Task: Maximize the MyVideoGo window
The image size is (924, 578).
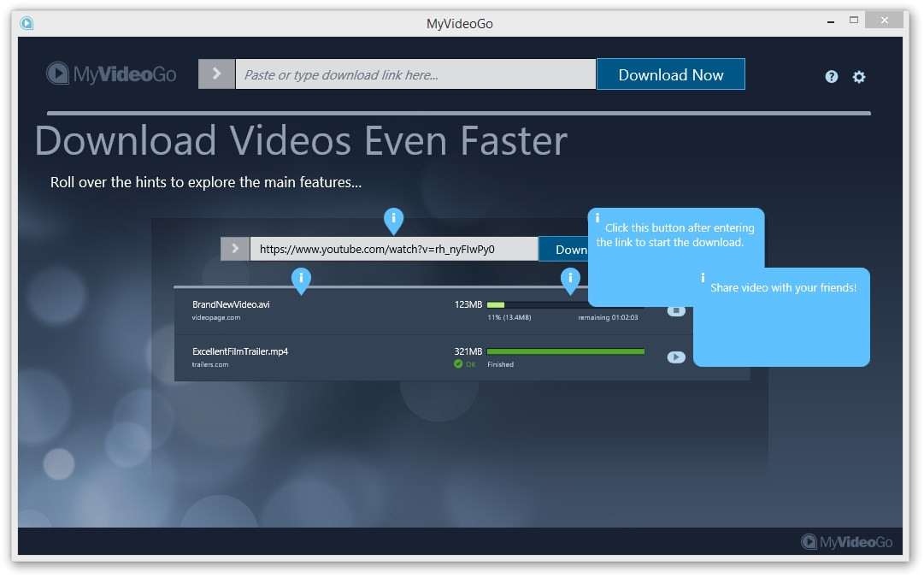Action: 854,20
